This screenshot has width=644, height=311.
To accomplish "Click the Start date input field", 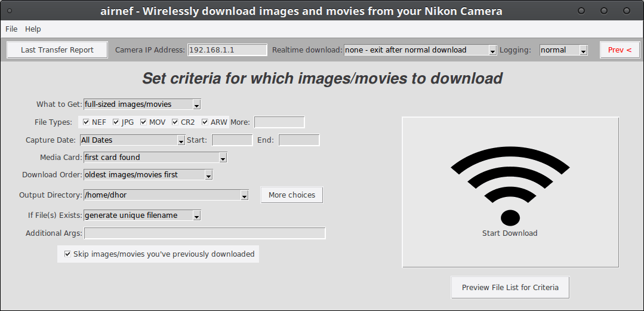I will coord(232,140).
